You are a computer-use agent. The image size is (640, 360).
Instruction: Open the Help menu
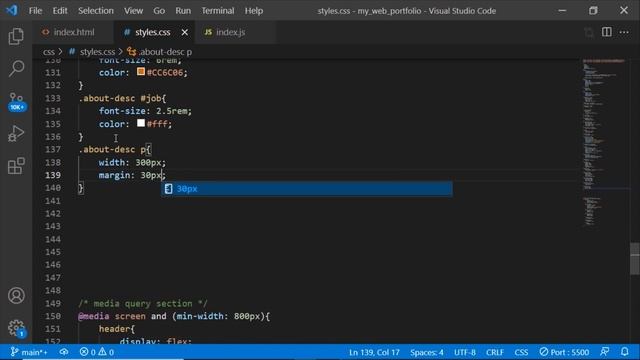tap(254, 11)
